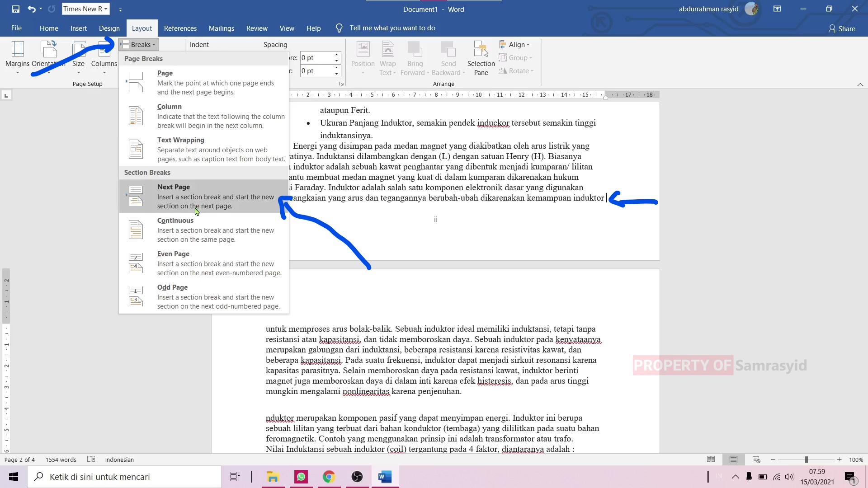This screenshot has width=868, height=488.
Task: Open the Ribbon Display Options icon
Action: [777, 9]
